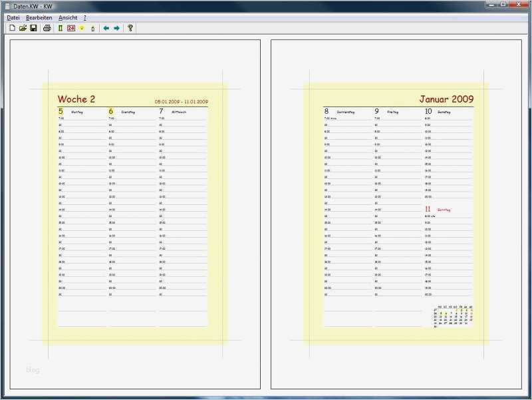
Task: Click the 'Januar 2009' heading
Action: (446, 99)
